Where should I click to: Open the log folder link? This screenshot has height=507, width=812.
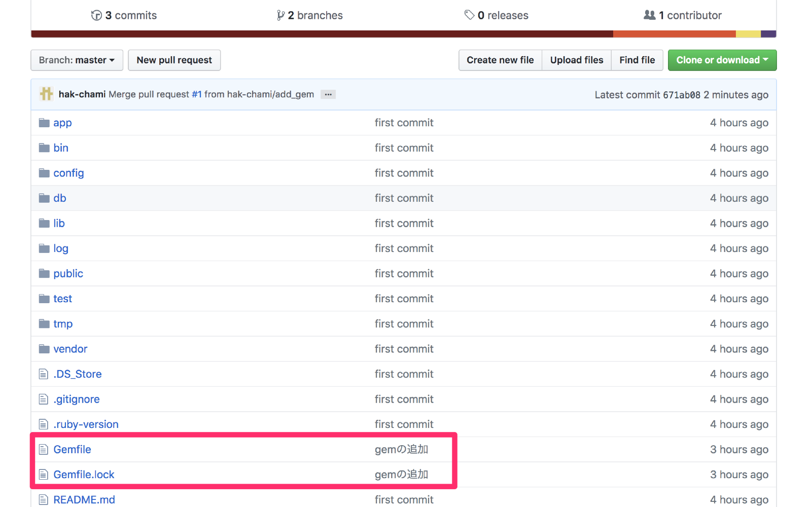(61, 249)
